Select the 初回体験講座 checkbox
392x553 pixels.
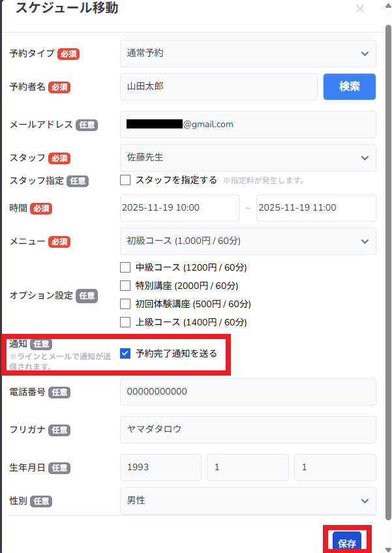[126, 304]
